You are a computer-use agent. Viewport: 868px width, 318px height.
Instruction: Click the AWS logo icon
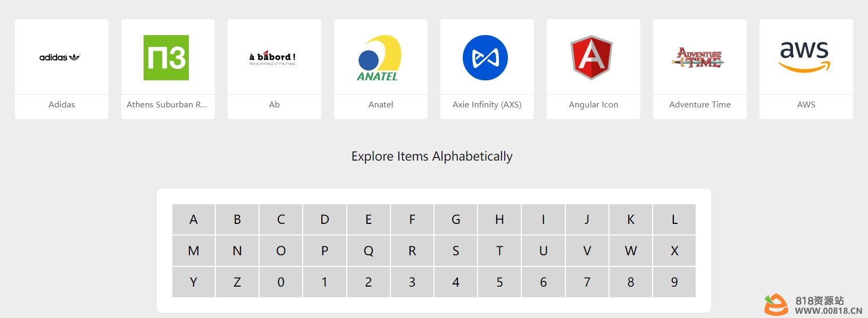pyautogui.click(x=804, y=57)
